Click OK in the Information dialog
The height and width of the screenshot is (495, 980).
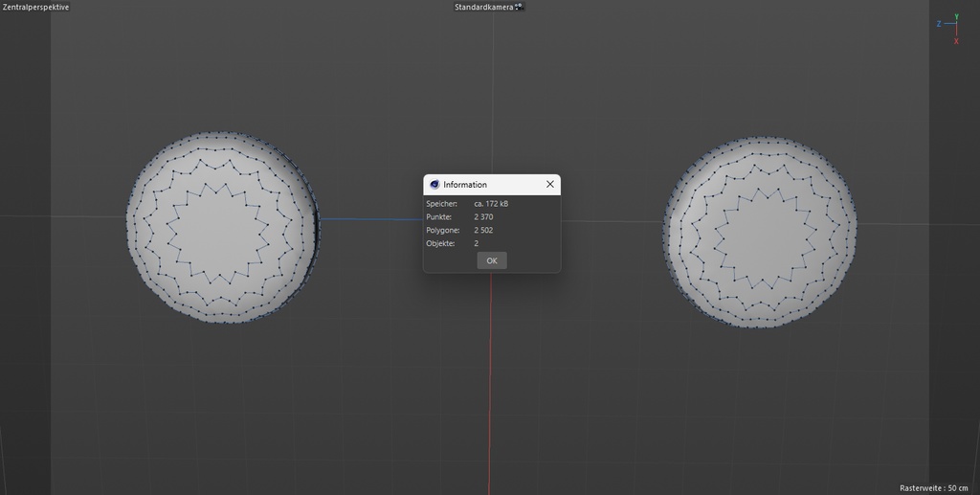[491, 260]
